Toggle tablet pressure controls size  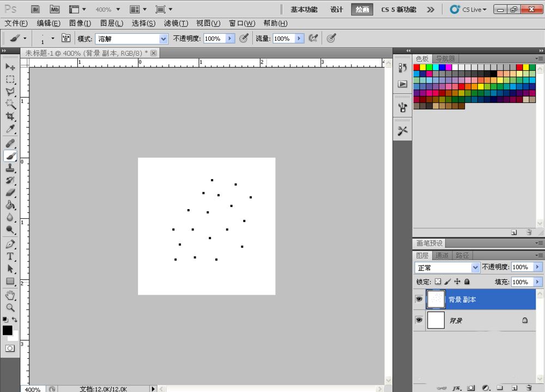[x=331, y=38]
